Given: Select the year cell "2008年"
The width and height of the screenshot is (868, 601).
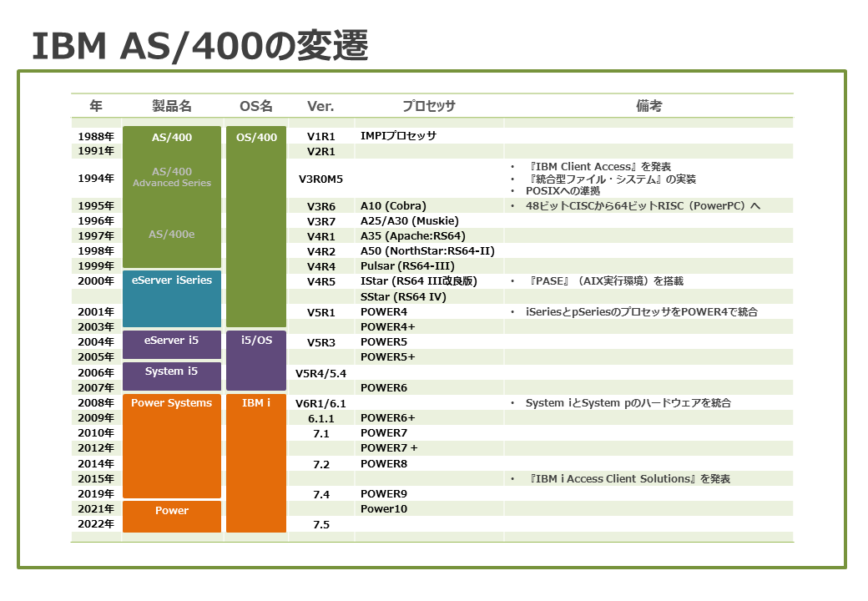Looking at the screenshot, I should point(96,403).
